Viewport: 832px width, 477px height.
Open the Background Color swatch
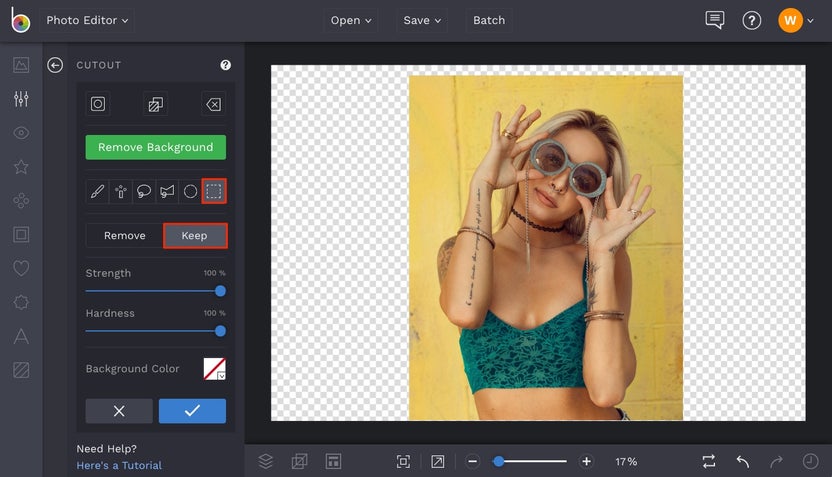[214, 369]
